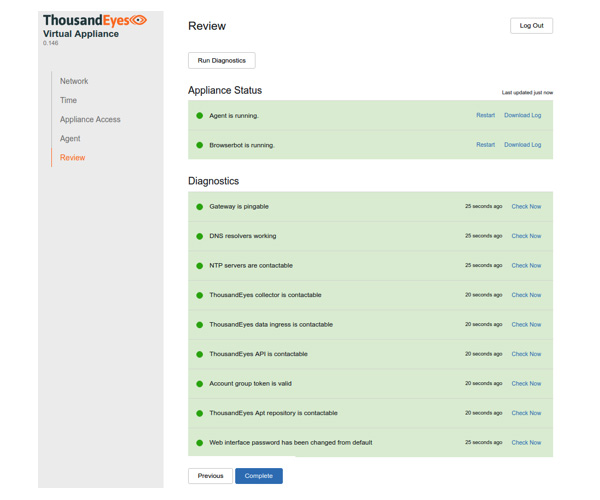Download the Browserbot log
Screen dimensions: 600x500
[x=522, y=145]
